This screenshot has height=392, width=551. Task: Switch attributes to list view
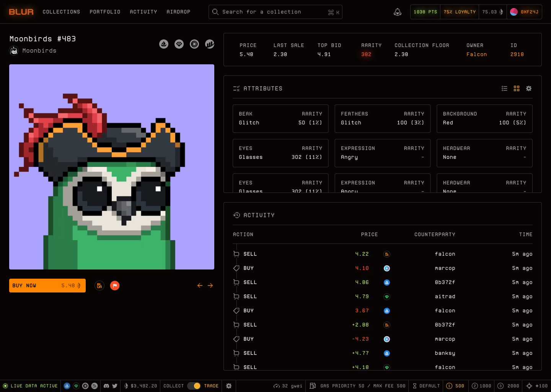[504, 88]
